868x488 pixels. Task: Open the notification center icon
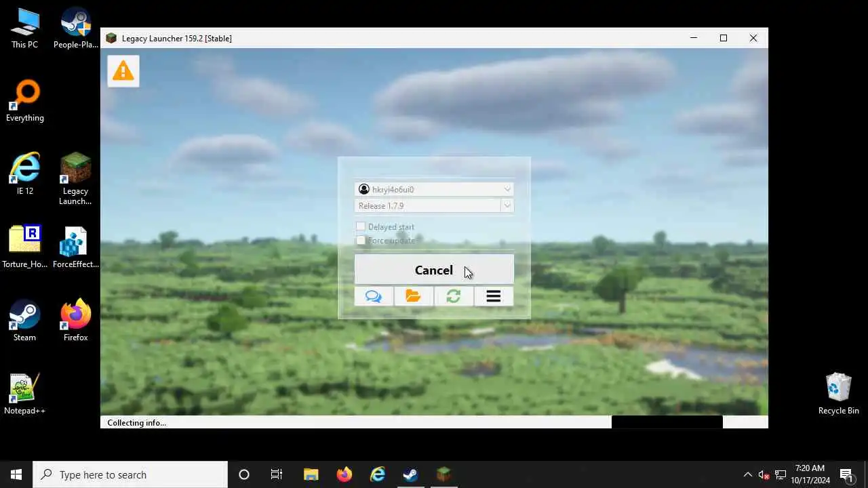tap(846, 474)
